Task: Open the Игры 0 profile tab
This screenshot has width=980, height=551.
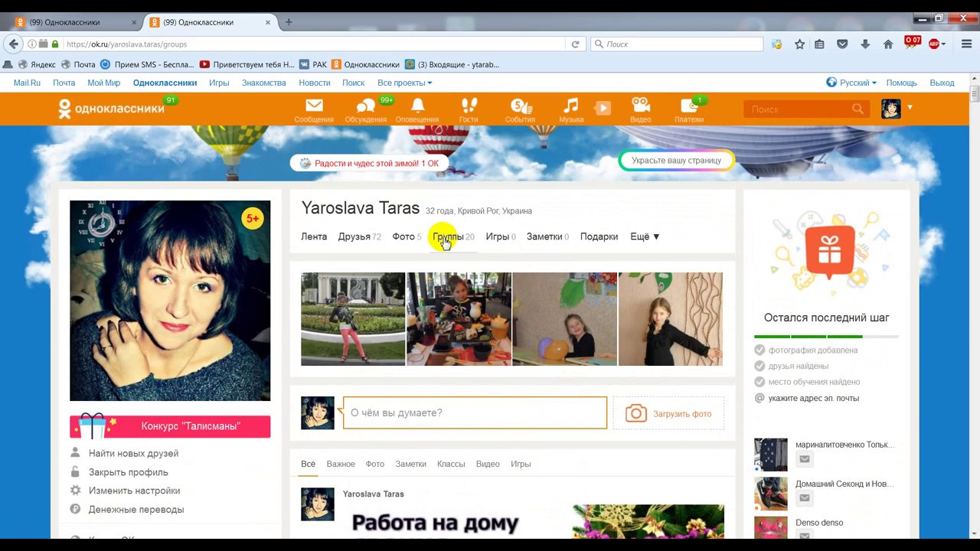Action: pos(501,236)
